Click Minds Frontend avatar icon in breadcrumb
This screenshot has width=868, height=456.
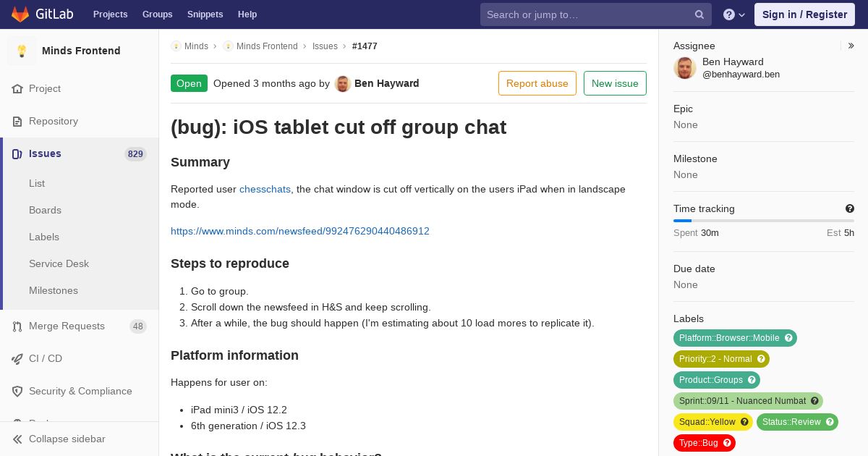click(228, 46)
